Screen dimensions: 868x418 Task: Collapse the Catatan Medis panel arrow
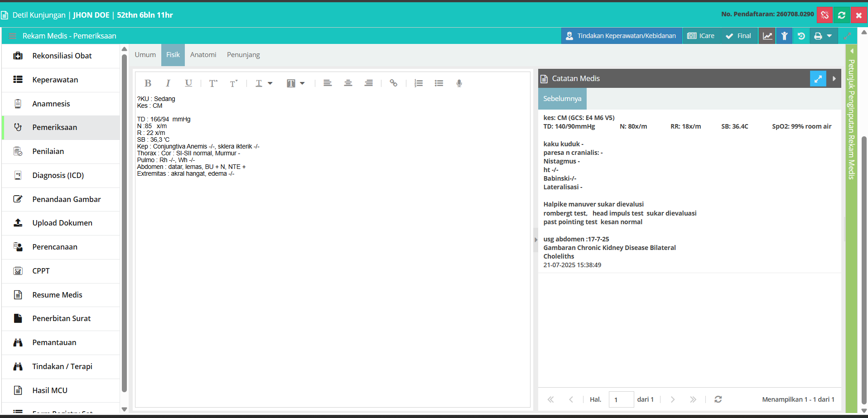834,79
